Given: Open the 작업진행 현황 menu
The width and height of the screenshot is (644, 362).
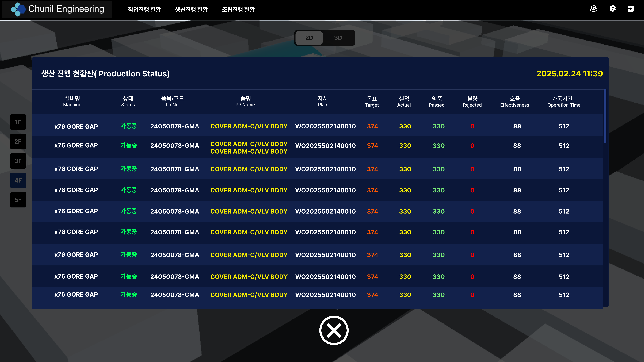Looking at the screenshot, I should point(144,9).
